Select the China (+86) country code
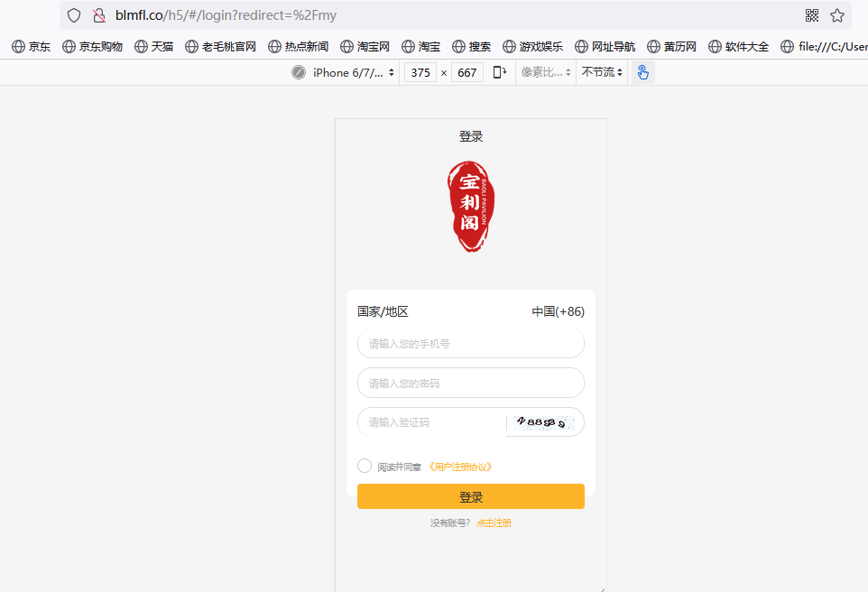The image size is (868, 592). click(558, 311)
